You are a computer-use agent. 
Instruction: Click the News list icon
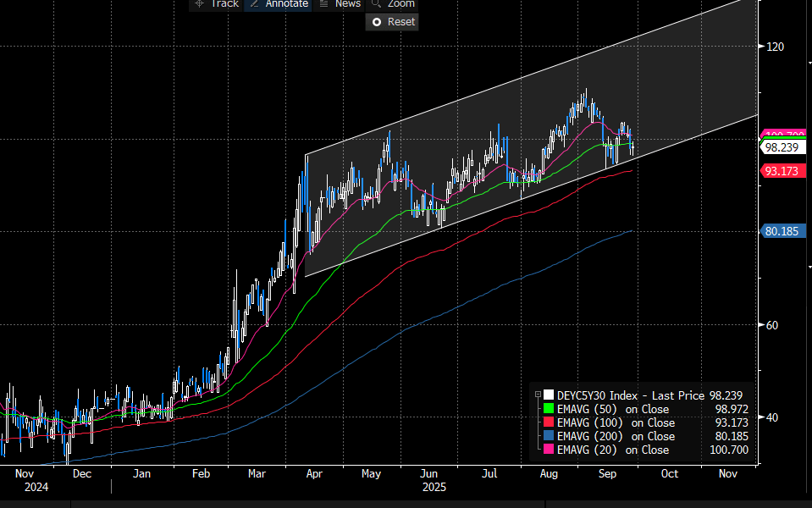click(323, 3)
